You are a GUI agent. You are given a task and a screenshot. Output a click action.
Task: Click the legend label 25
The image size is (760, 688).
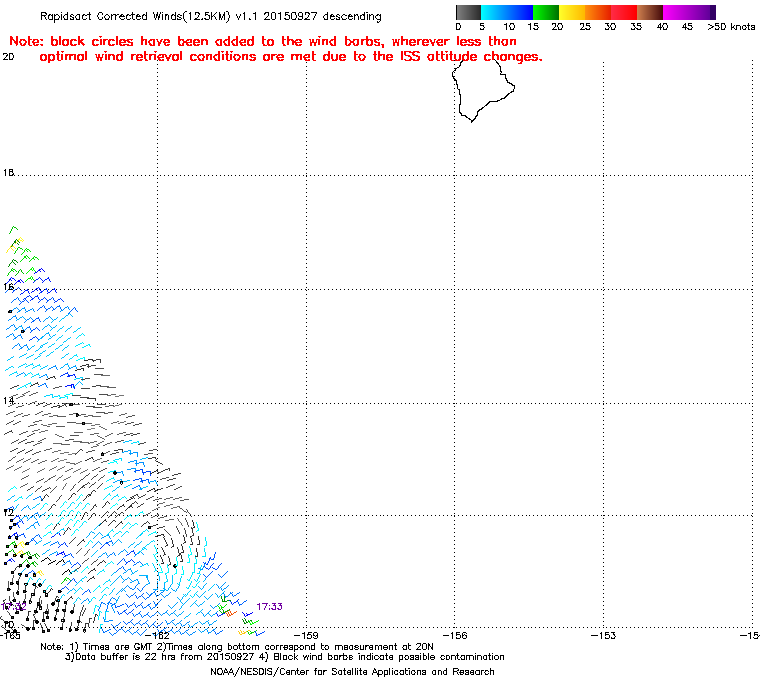pyautogui.click(x=585, y=27)
